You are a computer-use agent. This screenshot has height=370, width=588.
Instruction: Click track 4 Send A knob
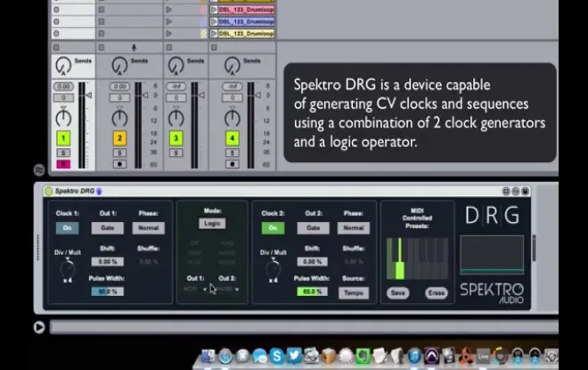point(233,65)
